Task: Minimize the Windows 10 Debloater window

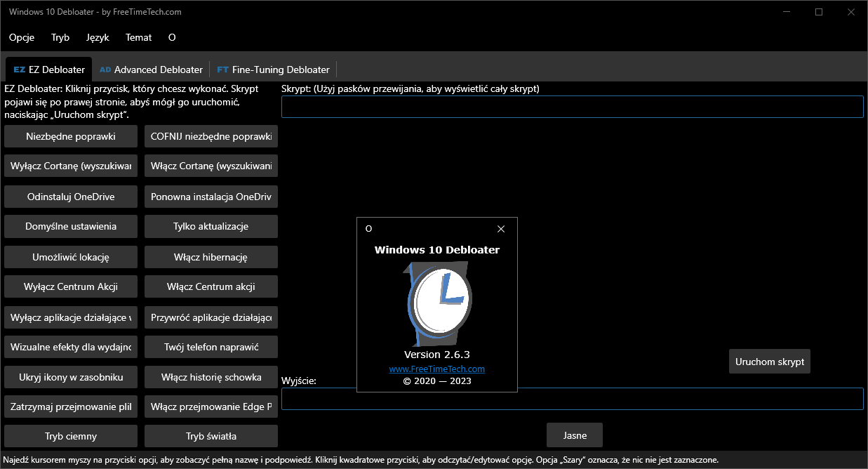Action: [x=787, y=12]
